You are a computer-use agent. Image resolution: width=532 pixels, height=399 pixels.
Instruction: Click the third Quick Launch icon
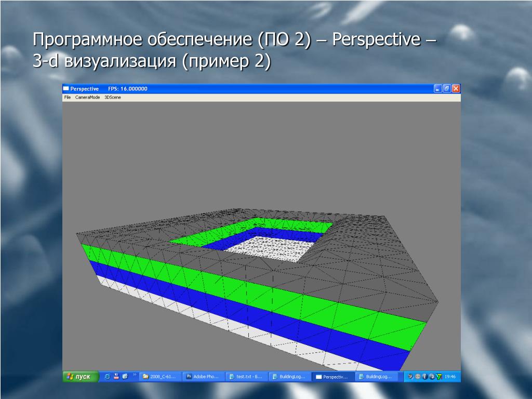[125, 377]
